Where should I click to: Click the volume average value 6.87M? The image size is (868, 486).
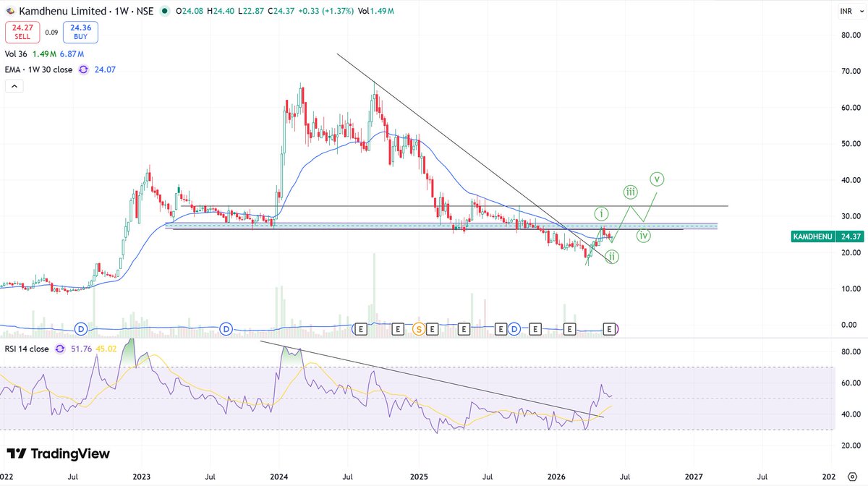70,54
